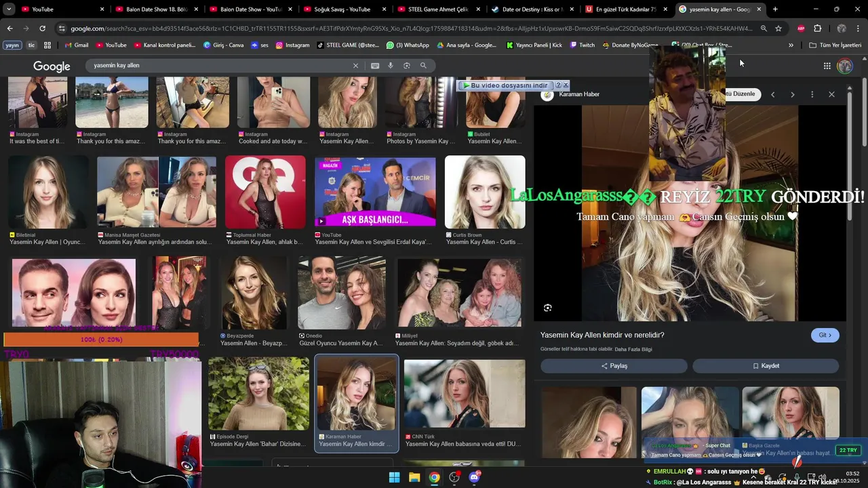Open Google account avatar

[845, 66]
